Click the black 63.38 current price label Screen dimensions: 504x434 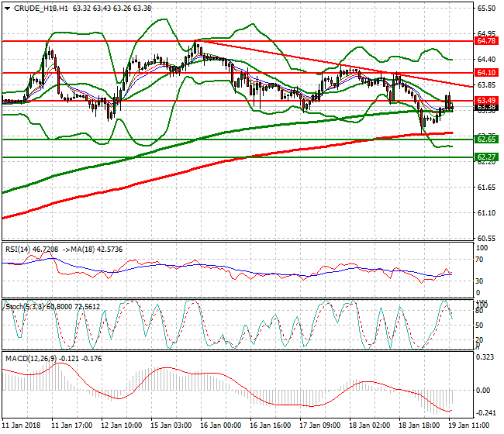[486, 107]
